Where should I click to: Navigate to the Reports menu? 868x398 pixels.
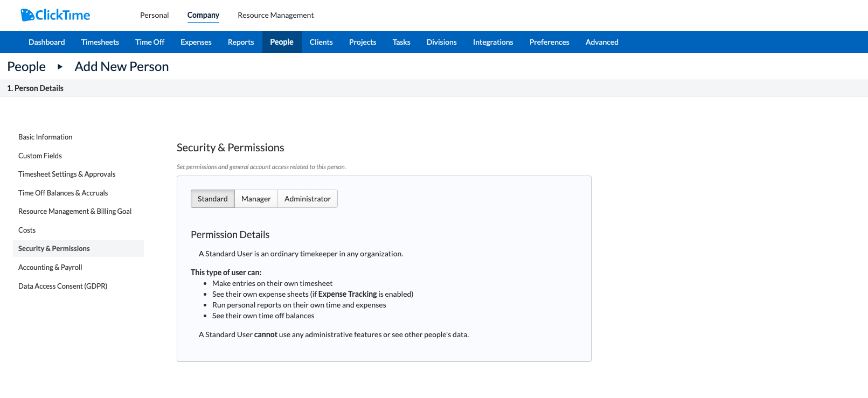point(241,42)
